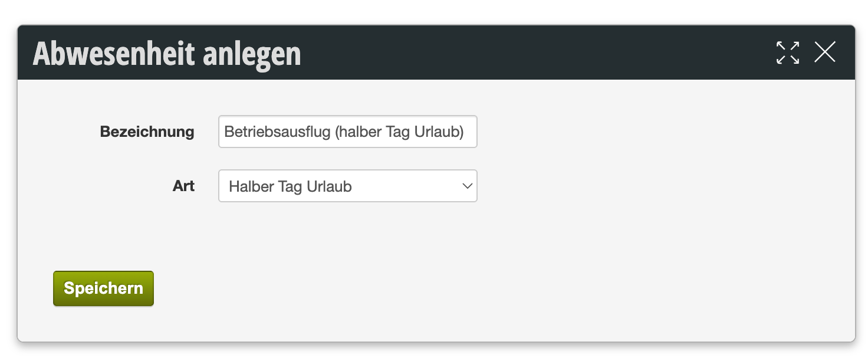Viewport: 868px width, 361px height.
Task: Select the 'Halber Tag Urlaub' value text
Action: pos(290,187)
